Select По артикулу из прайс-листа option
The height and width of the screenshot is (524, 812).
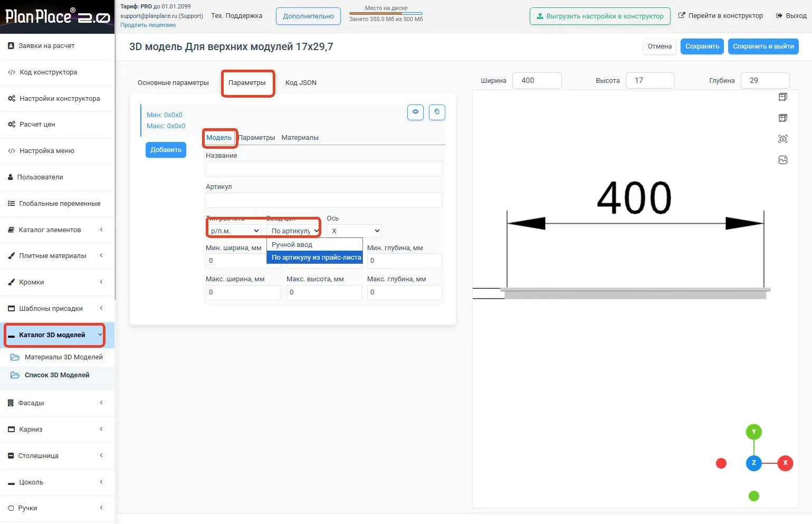[314, 258]
